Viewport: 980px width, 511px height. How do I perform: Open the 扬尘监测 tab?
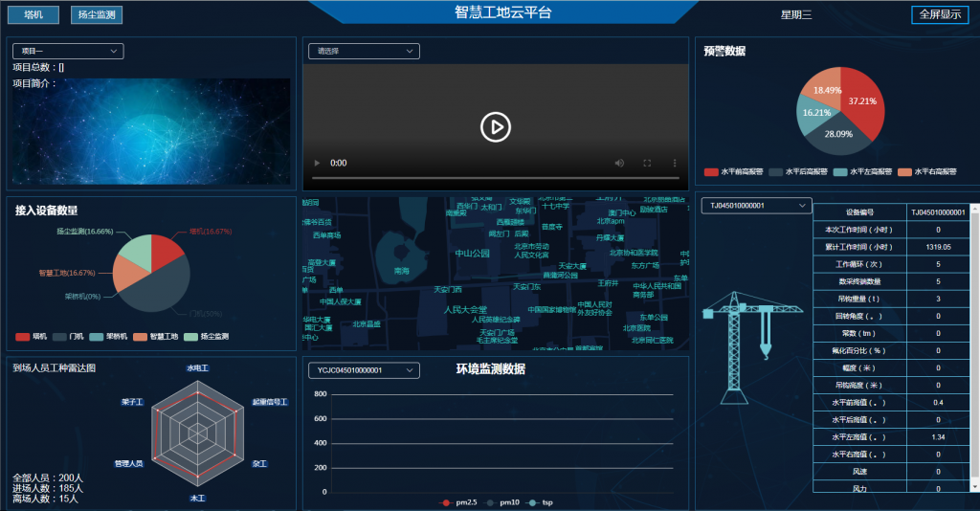pos(97,14)
